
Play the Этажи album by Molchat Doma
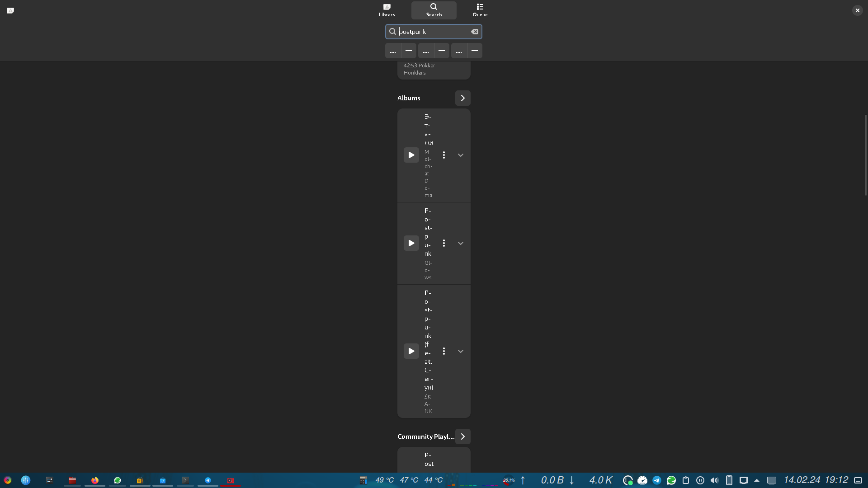411,155
